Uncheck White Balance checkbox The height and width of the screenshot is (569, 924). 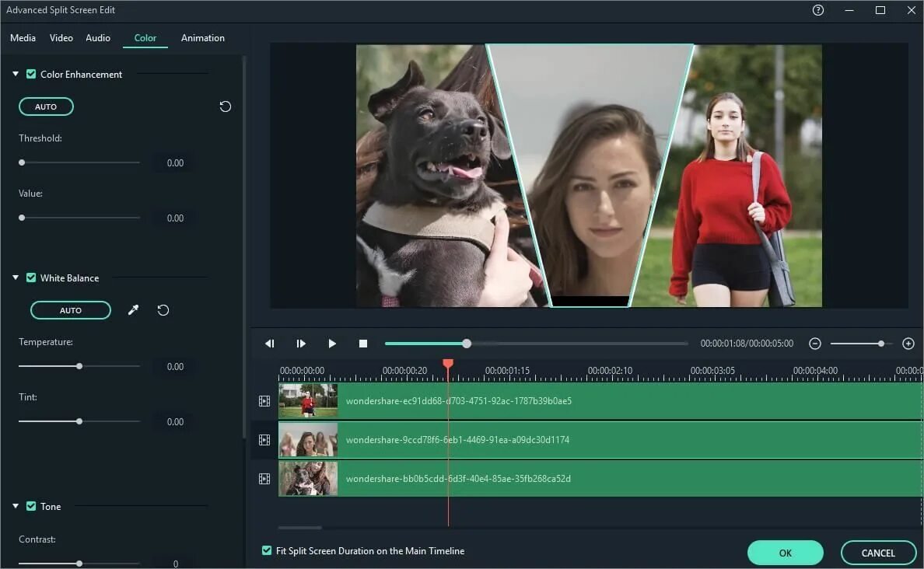coord(31,278)
